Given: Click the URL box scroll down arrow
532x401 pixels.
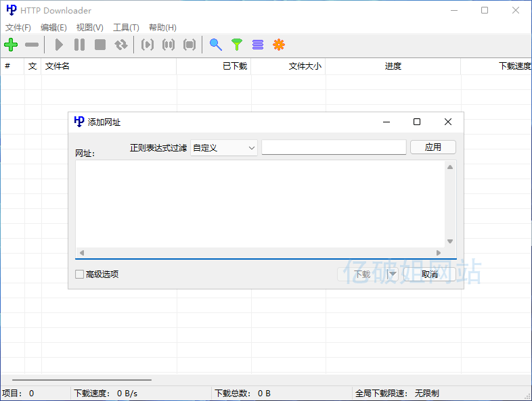Looking at the screenshot, I should [x=450, y=241].
